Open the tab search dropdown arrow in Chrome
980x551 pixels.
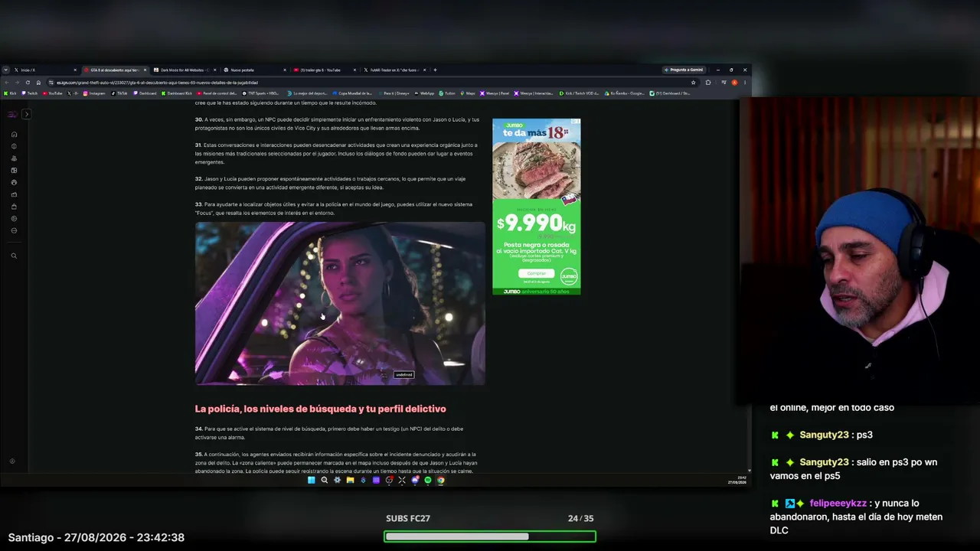(x=5, y=70)
